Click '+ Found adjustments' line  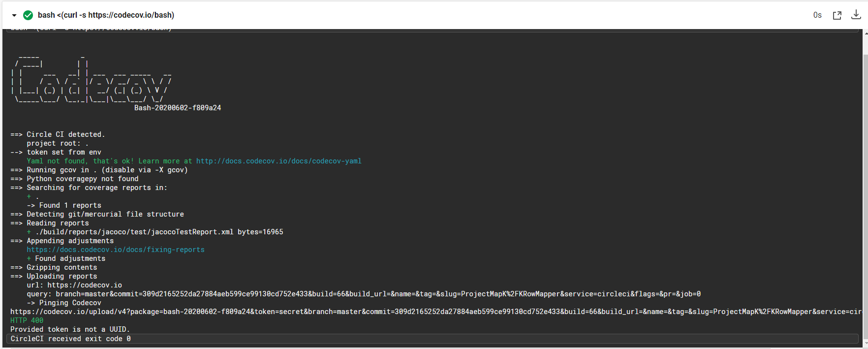tap(66, 258)
